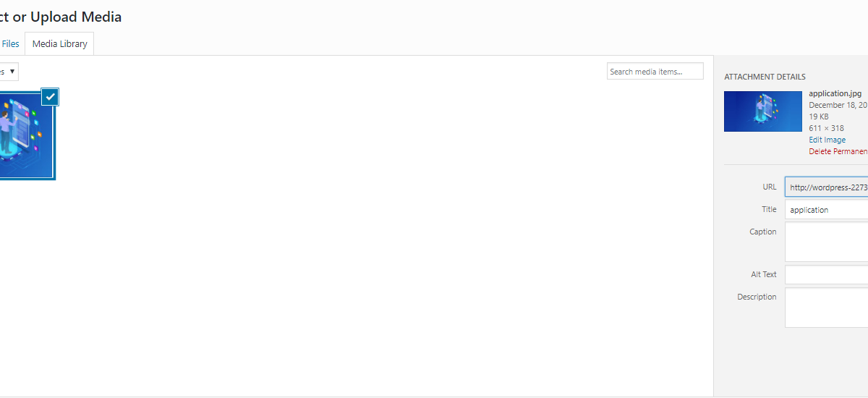Focus the Alt Text input
The image size is (868, 398).
(827, 275)
